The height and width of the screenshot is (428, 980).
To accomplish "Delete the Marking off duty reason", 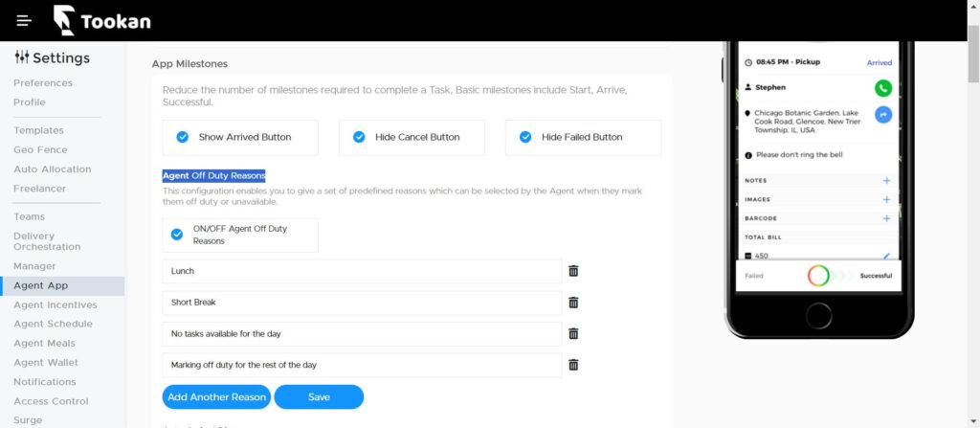I will pyautogui.click(x=573, y=364).
